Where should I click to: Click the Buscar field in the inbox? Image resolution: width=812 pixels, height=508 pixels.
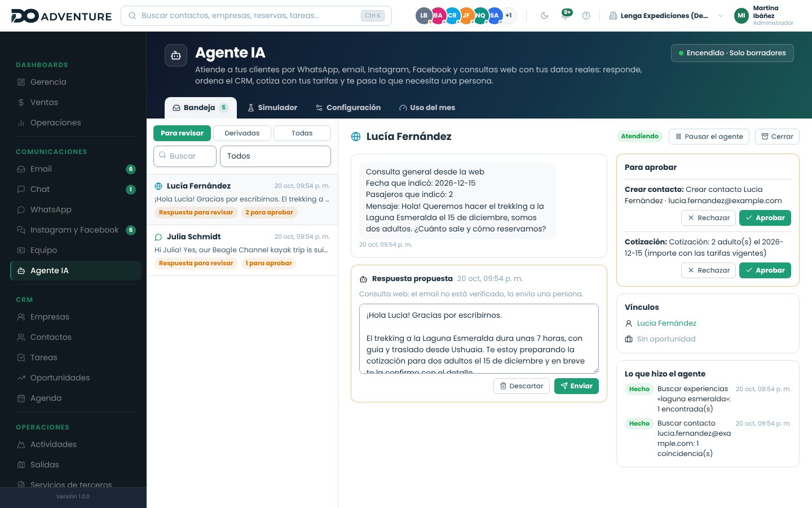185,156
